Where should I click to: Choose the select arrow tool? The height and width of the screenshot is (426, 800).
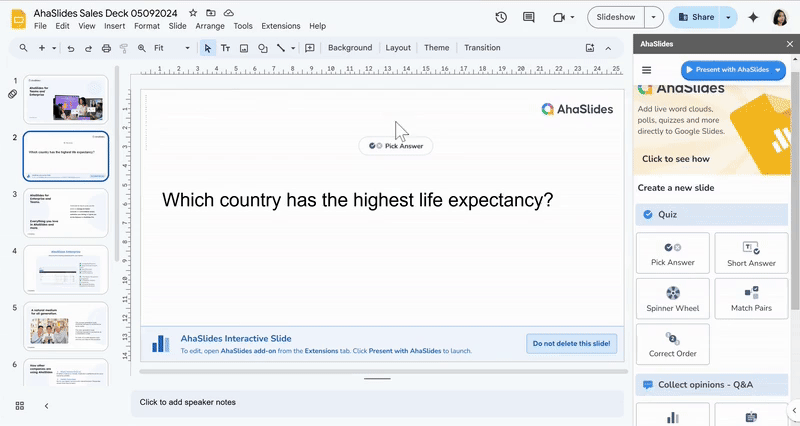[207, 48]
